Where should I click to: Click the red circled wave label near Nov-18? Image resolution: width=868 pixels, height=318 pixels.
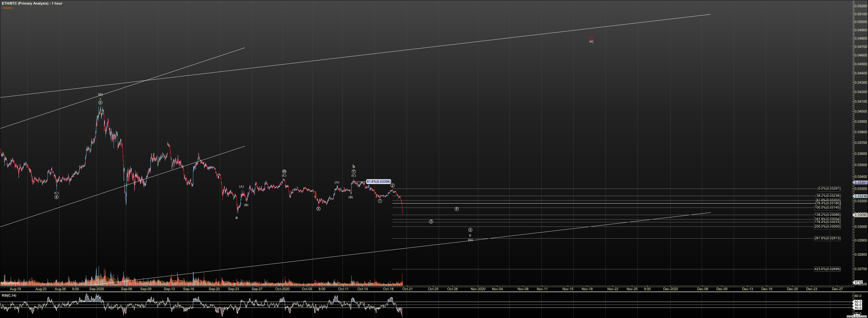[591, 38]
